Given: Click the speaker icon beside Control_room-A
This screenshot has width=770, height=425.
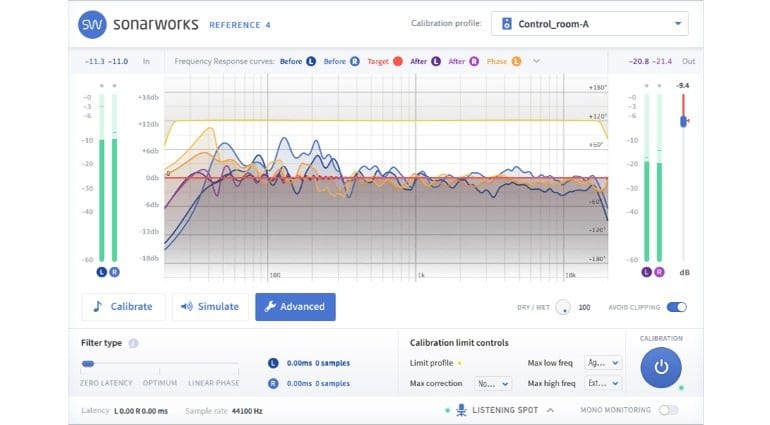Looking at the screenshot, I should point(507,24).
